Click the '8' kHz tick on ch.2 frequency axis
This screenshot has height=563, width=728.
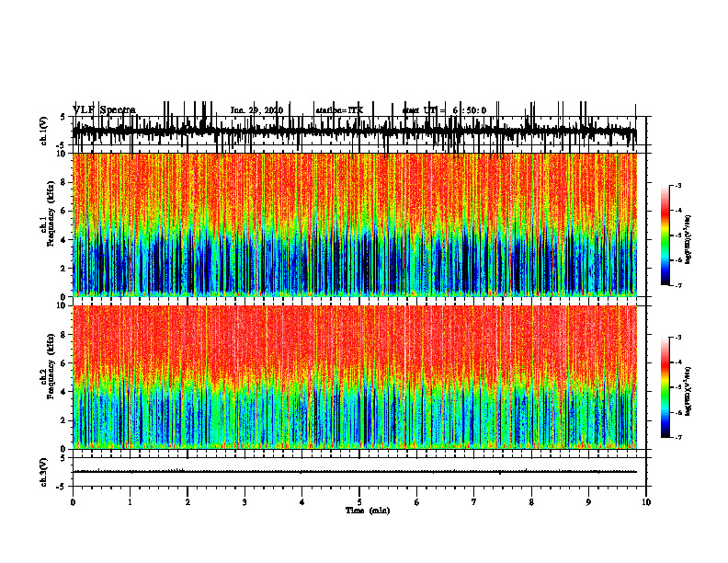click(65, 335)
